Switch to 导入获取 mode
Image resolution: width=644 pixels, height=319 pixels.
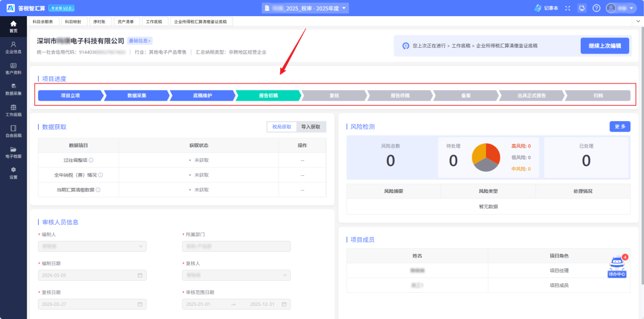pyautogui.click(x=311, y=127)
